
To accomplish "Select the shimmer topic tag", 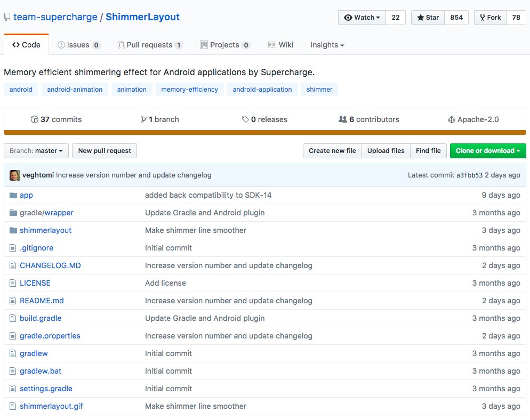I will 319,89.
